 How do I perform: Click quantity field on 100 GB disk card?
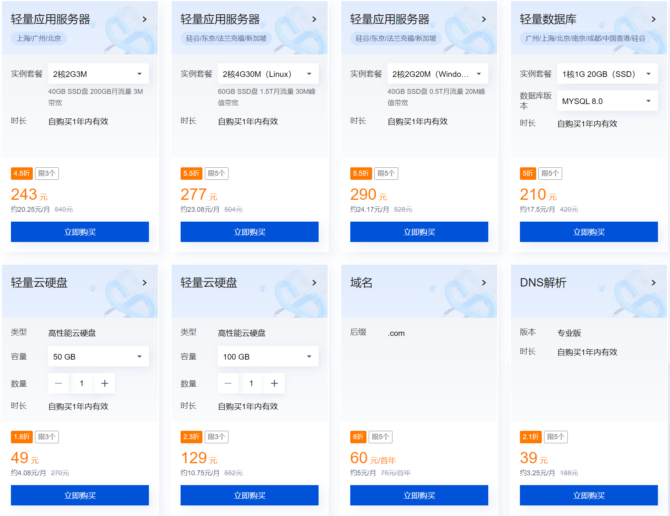[x=251, y=383]
